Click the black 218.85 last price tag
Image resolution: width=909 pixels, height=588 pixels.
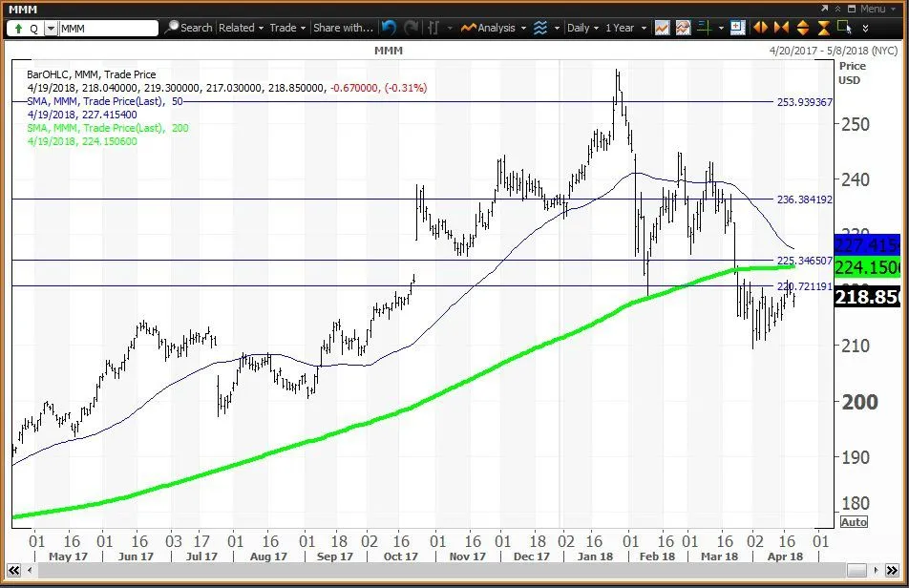pos(867,297)
